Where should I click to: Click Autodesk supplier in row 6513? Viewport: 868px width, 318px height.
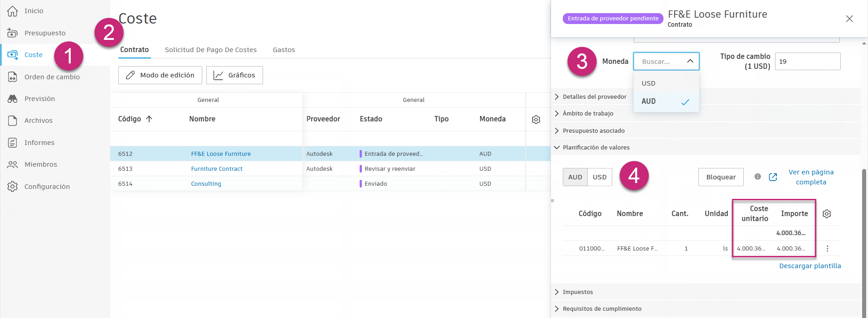(x=319, y=169)
